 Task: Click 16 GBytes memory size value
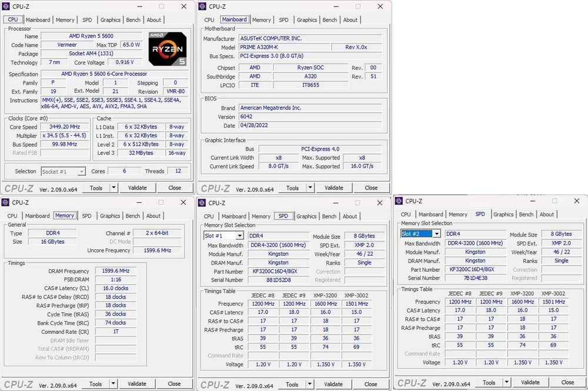click(52, 242)
